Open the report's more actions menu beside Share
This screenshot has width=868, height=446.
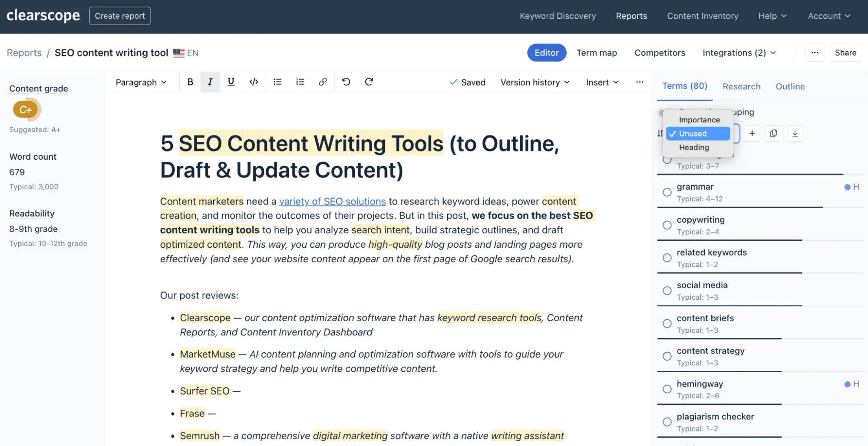(815, 53)
